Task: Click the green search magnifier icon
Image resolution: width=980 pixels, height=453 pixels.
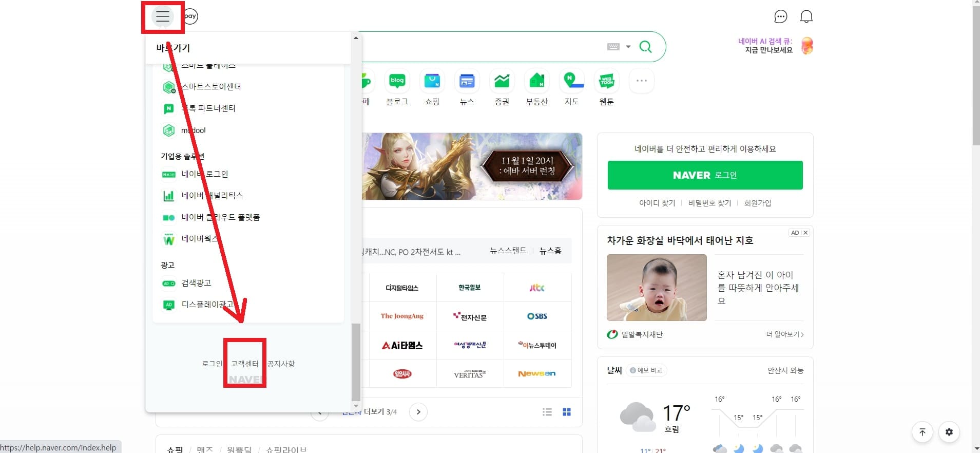Action: pos(645,47)
